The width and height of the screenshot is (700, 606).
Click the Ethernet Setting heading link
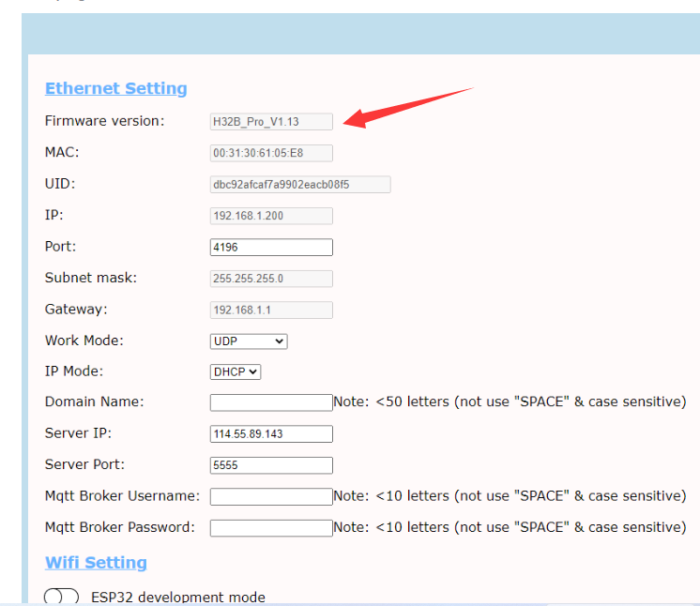116,88
